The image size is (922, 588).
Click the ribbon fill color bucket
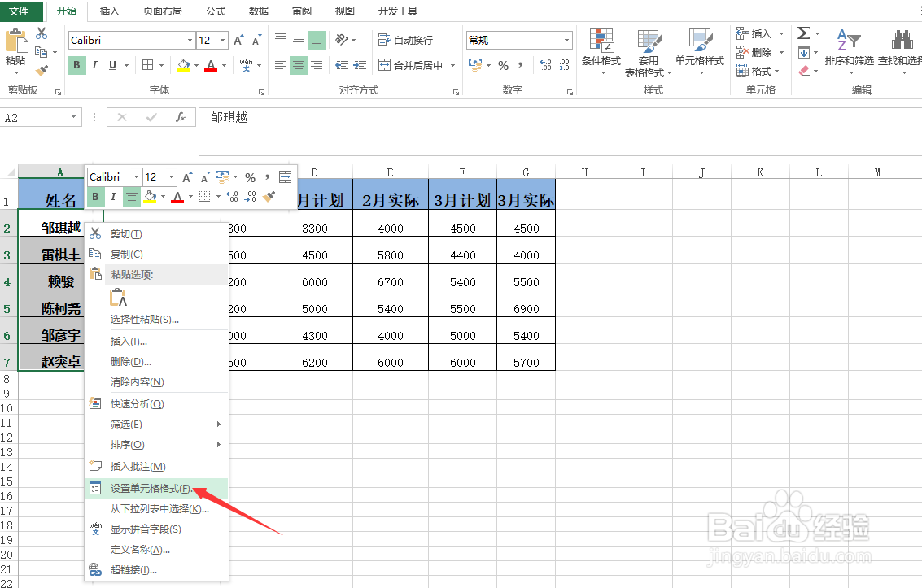tap(183, 64)
